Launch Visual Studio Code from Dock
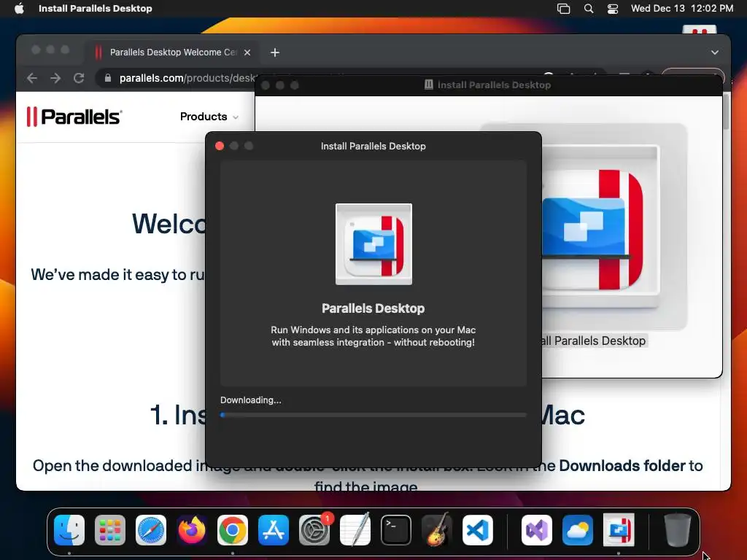The image size is (747, 560). 478,530
